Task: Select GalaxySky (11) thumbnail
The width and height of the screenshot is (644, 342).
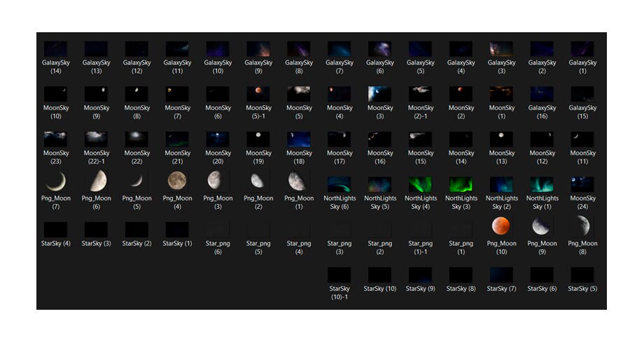Action: [x=177, y=49]
